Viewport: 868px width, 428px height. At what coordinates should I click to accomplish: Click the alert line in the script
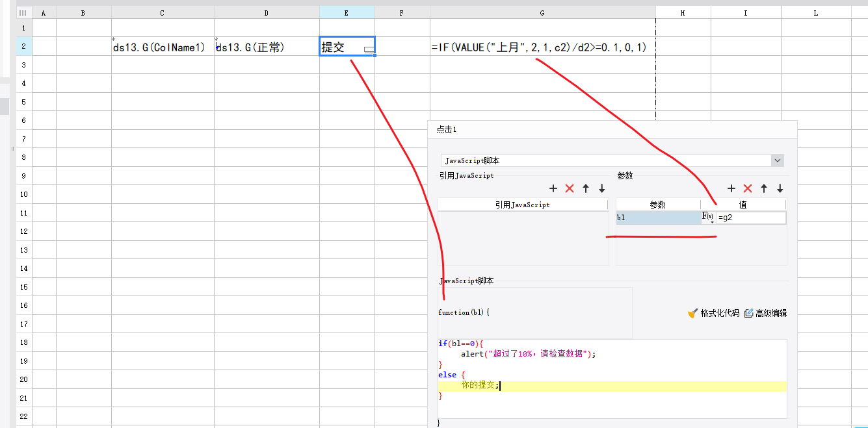tap(528, 354)
